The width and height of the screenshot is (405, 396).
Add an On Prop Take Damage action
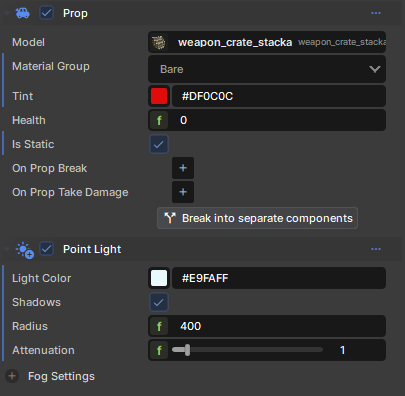pos(183,192)
